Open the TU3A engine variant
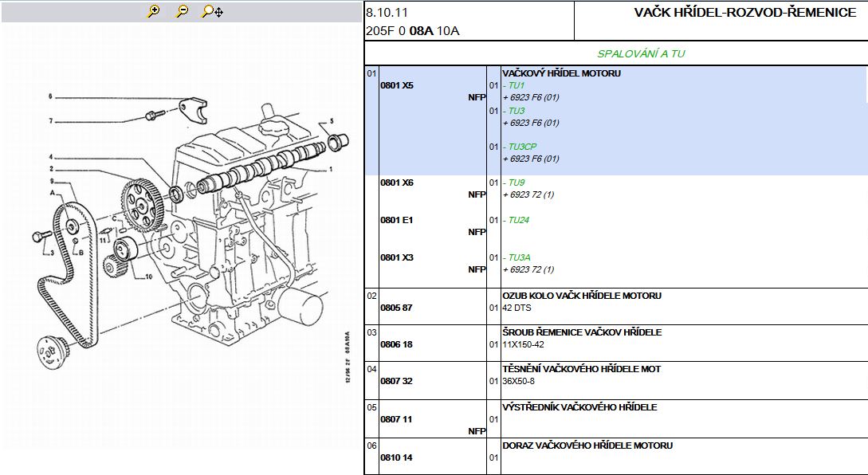The height and width of the screenshot is (475, 868). [x=519, y=257]
